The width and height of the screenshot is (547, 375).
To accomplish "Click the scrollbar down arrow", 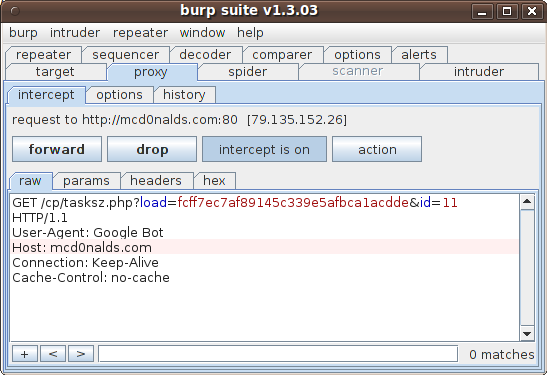I will point(527,334).
